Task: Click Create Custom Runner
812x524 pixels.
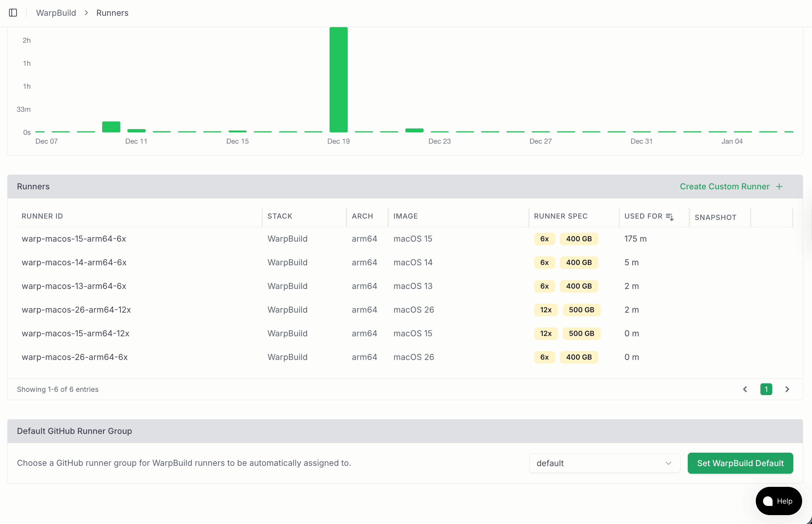Action: coord(725,186)
